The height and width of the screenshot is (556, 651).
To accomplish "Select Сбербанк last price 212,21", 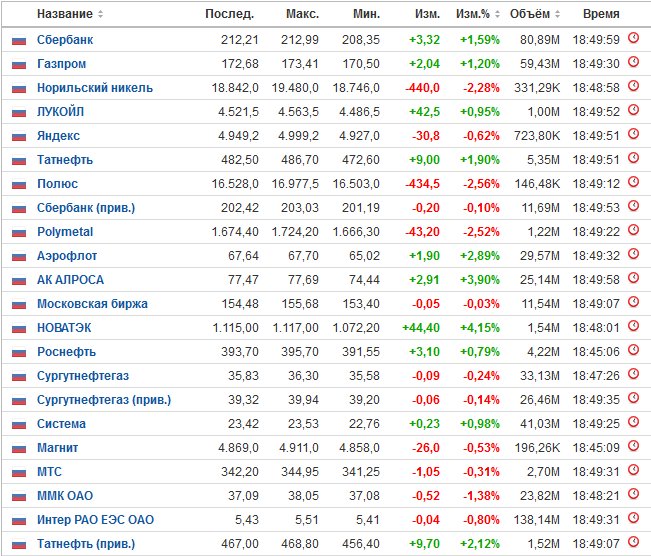I will [240, 40].
